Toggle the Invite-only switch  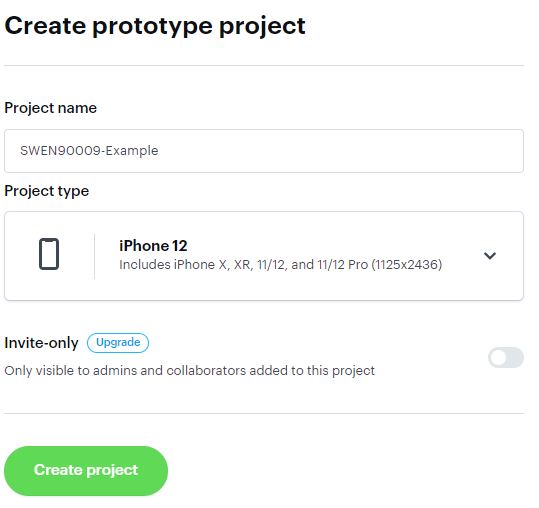point(506,357)
